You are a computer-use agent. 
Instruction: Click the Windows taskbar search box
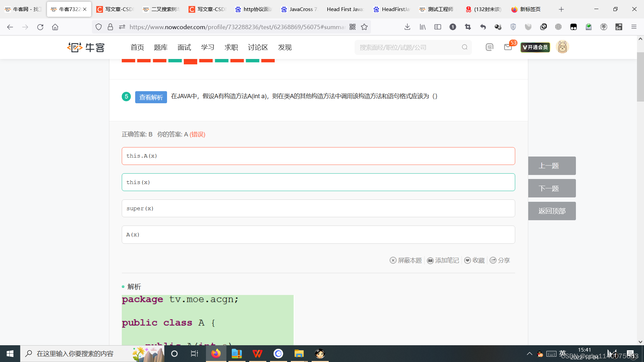point(92,354)
